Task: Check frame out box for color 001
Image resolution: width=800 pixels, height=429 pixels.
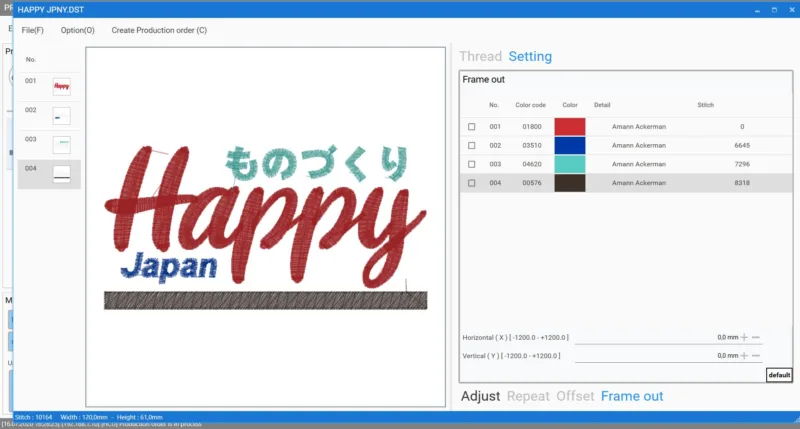Action: point(471,127)
